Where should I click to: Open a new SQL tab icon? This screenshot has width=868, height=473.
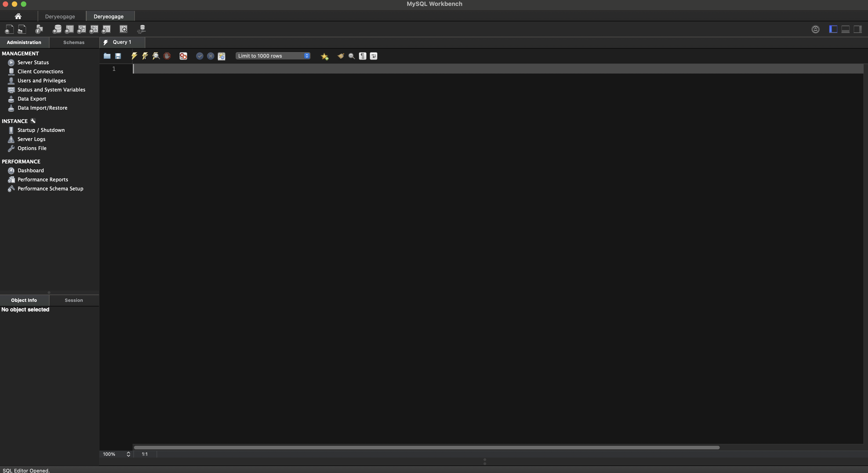point(9,29)
